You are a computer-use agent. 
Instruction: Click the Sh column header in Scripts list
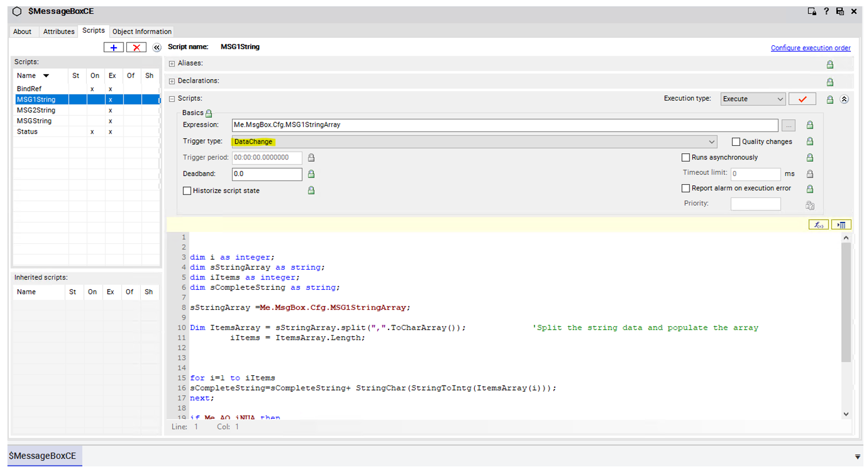(149, 76)
